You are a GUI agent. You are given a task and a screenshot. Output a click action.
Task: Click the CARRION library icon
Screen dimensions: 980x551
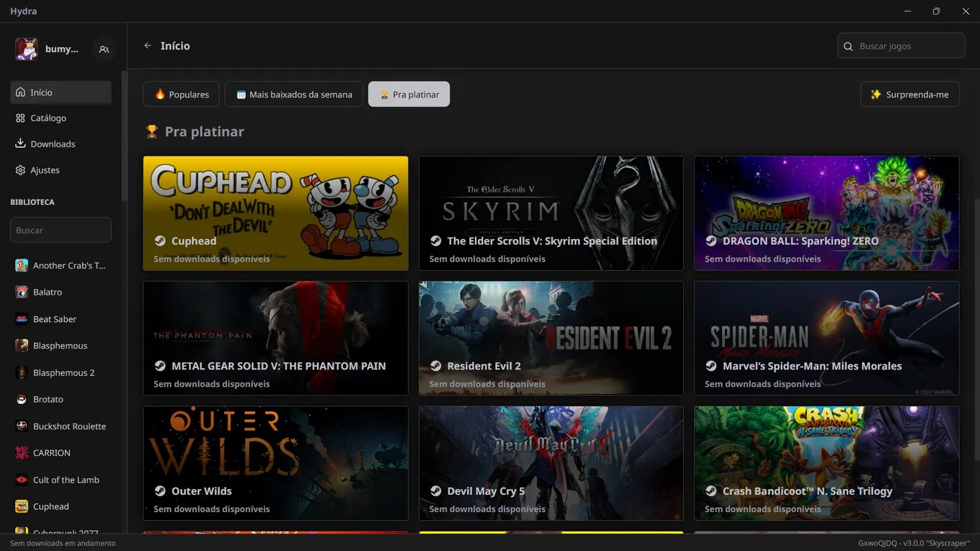pos(22,453)
